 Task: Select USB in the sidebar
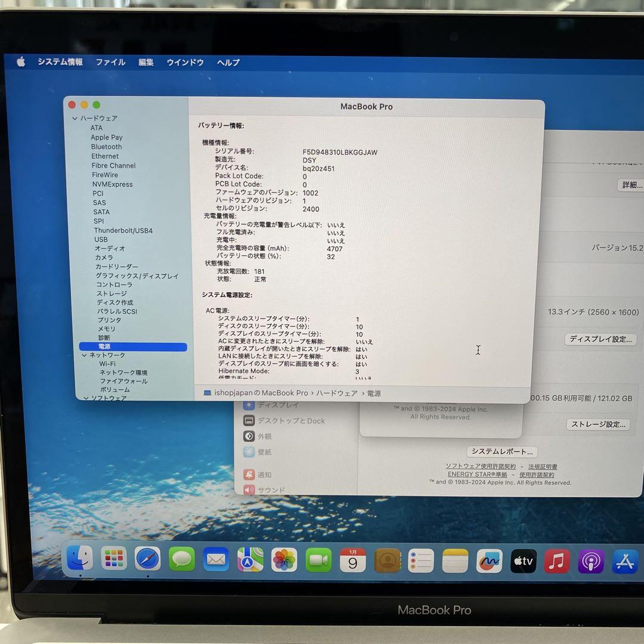tap(101, 240)
